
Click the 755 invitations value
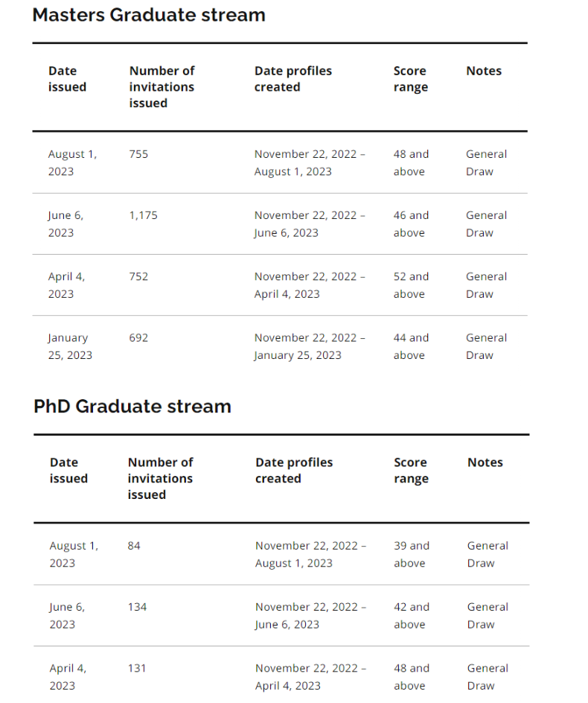click(x=138, y=154)
